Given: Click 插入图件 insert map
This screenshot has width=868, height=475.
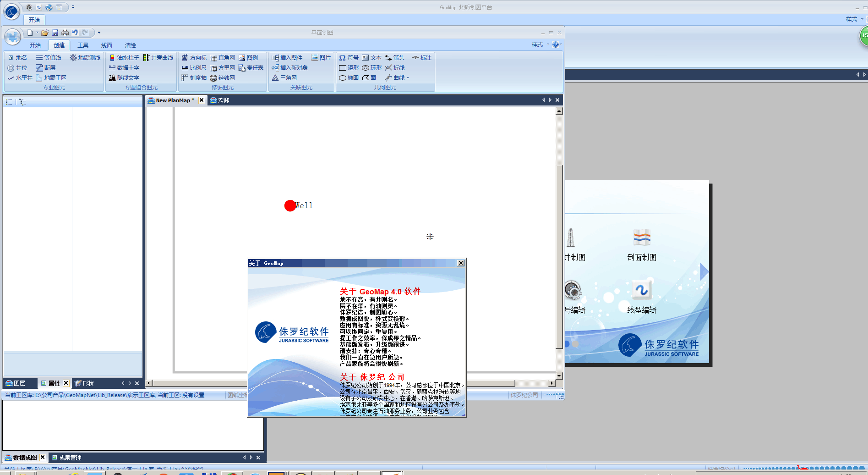Looking at the screenshot, I should click(x=287, y=58).
